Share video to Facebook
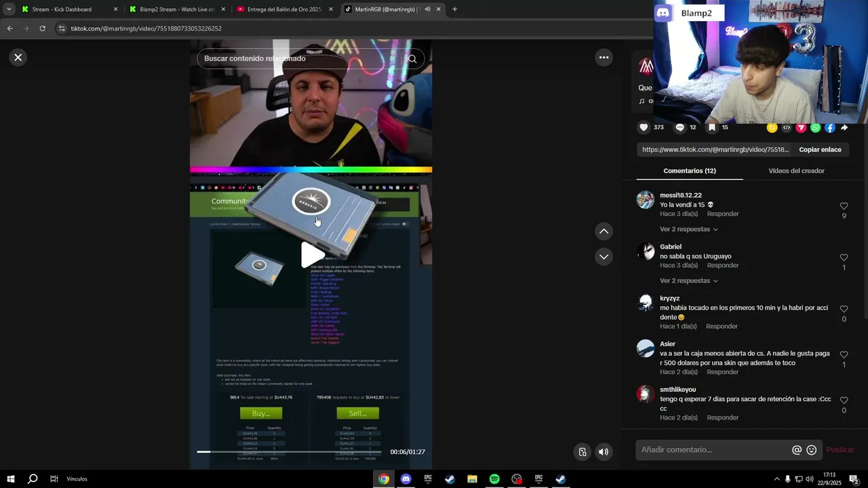This screenshot has width=868, height=488. (830, 127)
